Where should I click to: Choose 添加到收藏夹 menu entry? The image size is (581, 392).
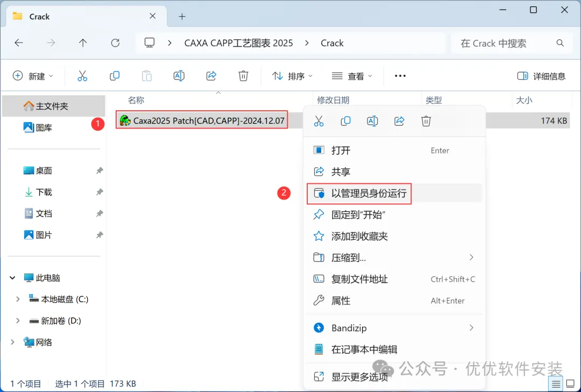(x=395, y=236)
